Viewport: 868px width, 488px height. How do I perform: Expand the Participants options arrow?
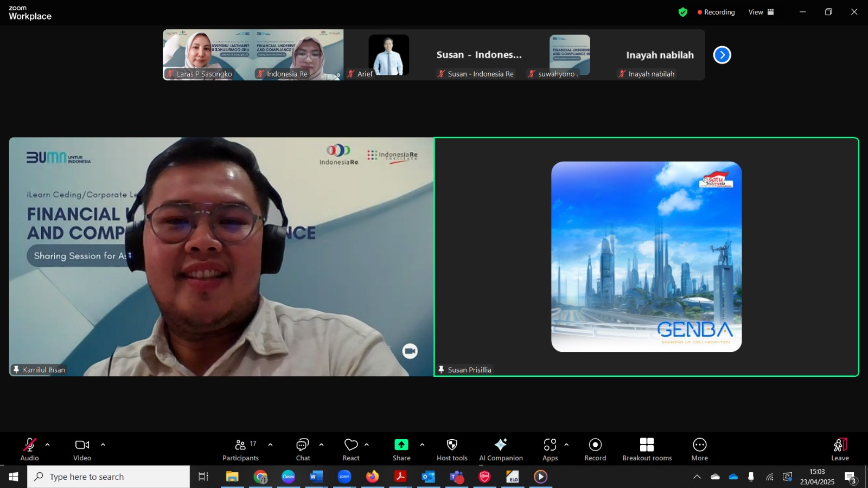[x=270, y=445]
